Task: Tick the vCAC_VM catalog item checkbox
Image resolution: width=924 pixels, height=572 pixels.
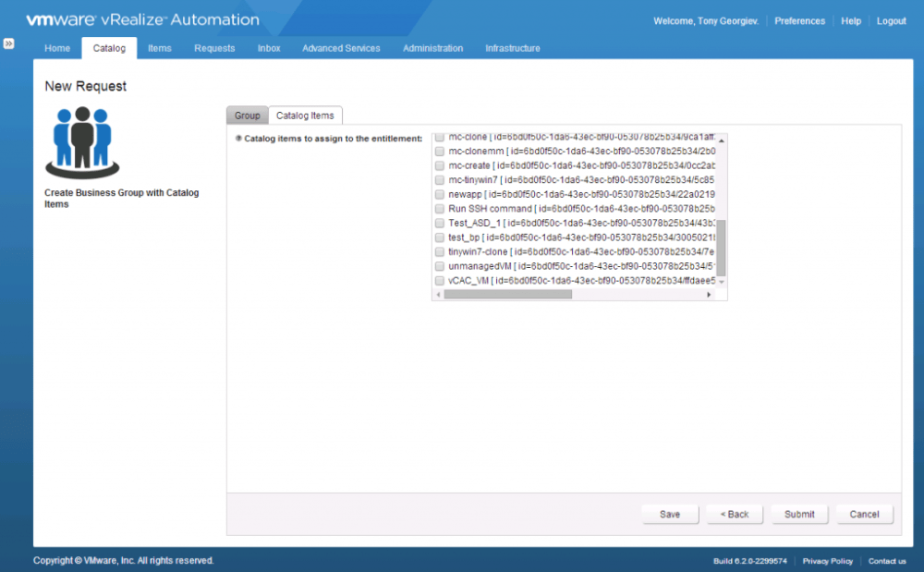Action: tap(440, 280)
